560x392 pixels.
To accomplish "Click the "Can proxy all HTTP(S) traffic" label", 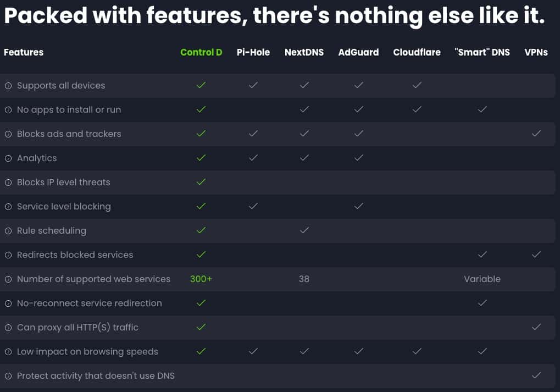I will pyautogui.click(x=77, y=328).
